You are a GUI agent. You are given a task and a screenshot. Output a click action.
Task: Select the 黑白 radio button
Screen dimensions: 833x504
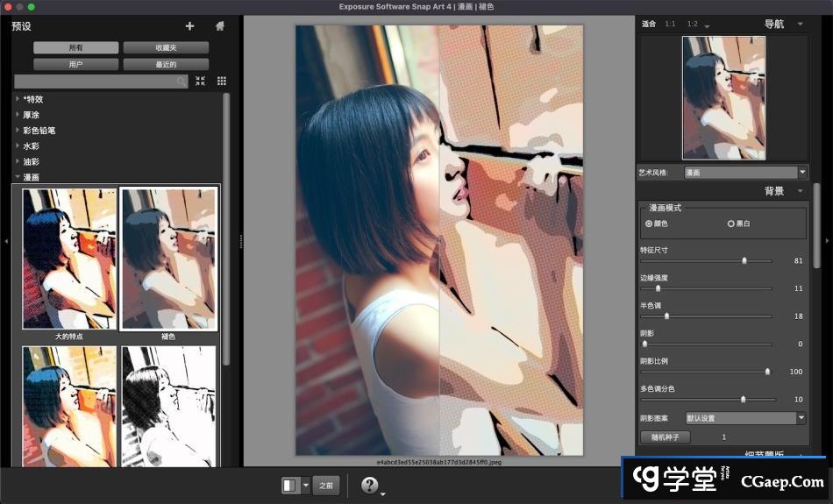(x=730, y=224)
